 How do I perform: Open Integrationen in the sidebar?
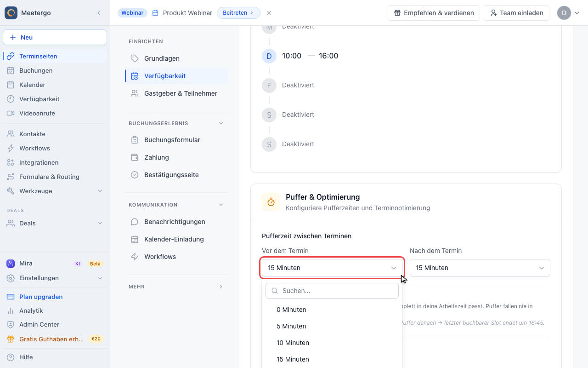[x=39, y=162]
